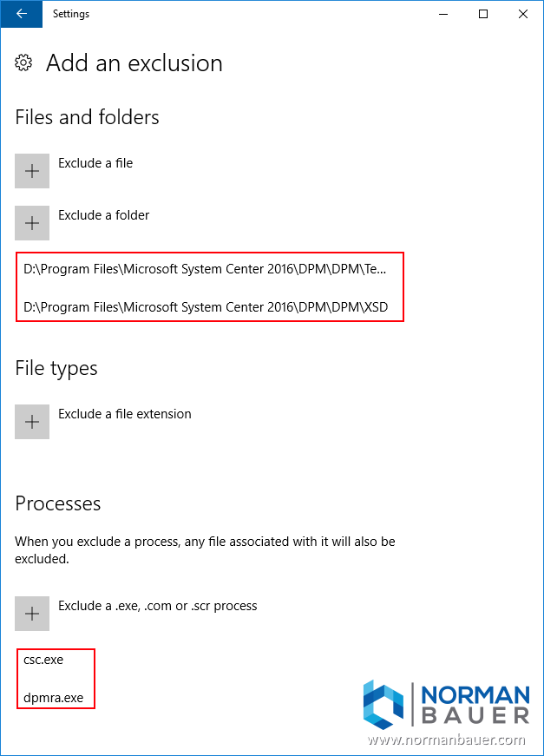Image resolution: width=544 pixels, height=756 pixels.
Task: Click 'Exclude a .exe, .com or .scr process'
Action: click(x=157, y=606)
